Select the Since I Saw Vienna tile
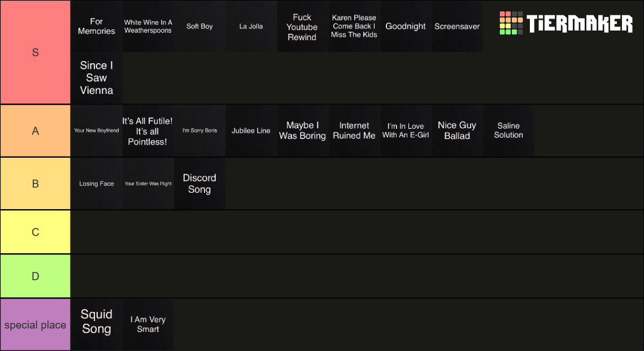 pos(97,77)
